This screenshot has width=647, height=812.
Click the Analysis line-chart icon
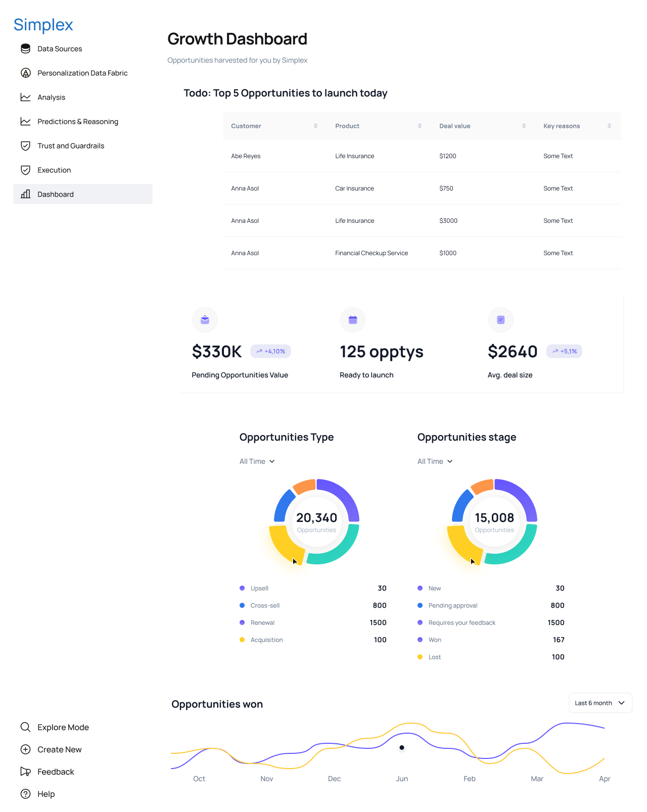point(25,97)
